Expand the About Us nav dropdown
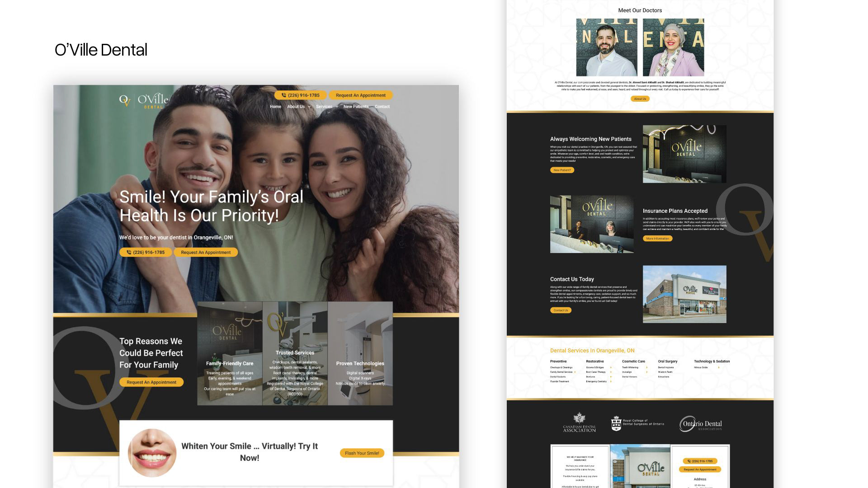868x488 pixels. [309, 107]
